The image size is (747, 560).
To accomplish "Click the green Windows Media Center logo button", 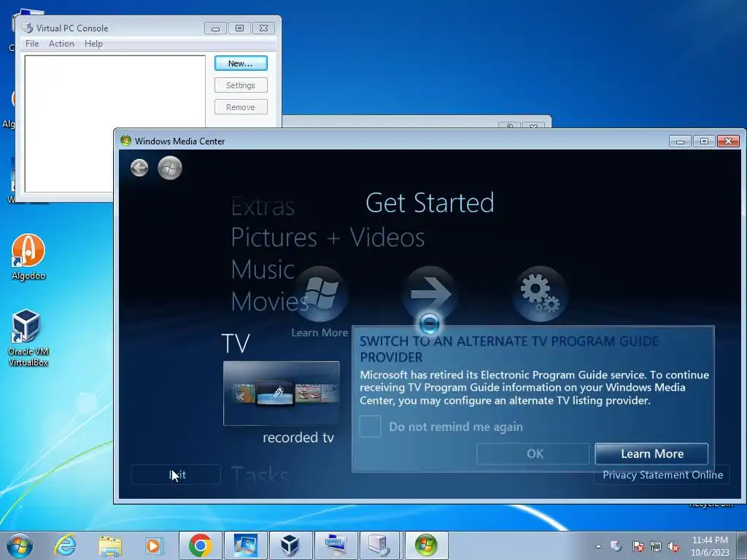I will tap(170, 168).
